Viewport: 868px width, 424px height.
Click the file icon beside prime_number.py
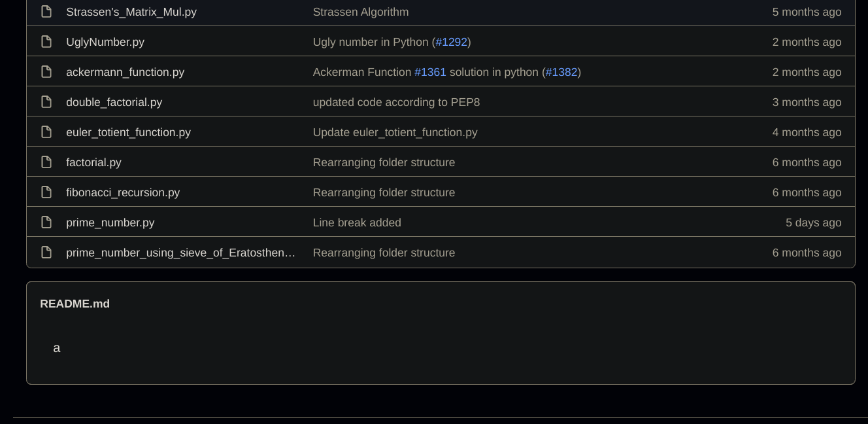46,222
